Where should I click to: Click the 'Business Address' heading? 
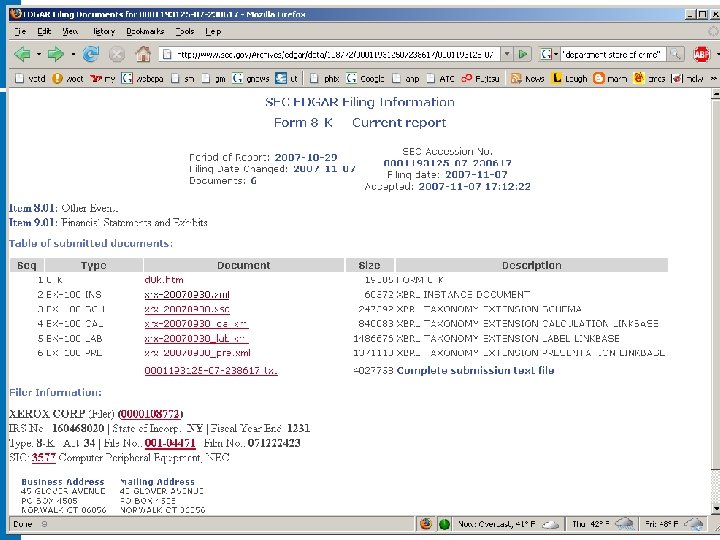63,482
